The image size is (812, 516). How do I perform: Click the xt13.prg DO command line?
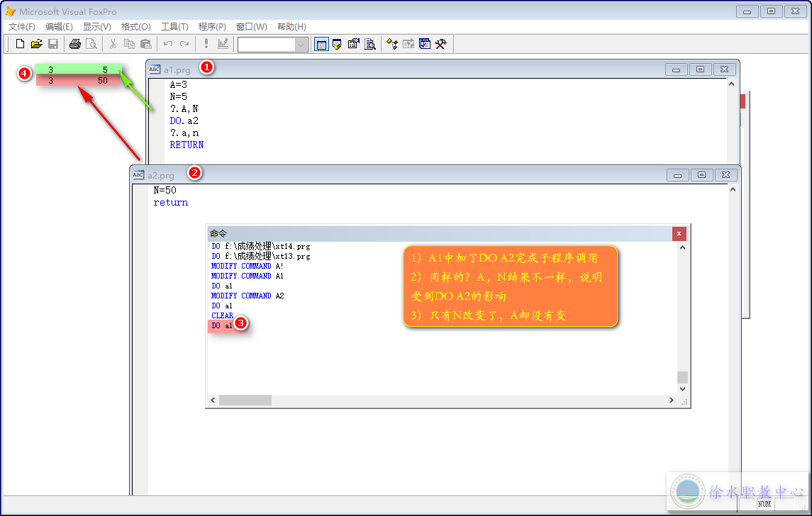point(261,256)
